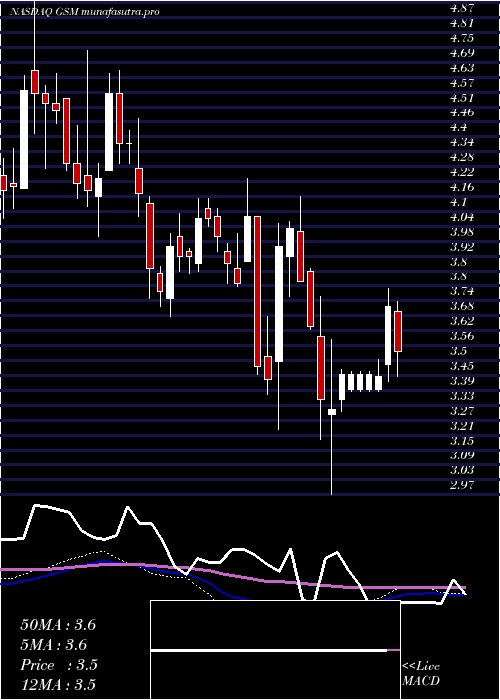Click the 3.09 price axis label

(462, 455)
